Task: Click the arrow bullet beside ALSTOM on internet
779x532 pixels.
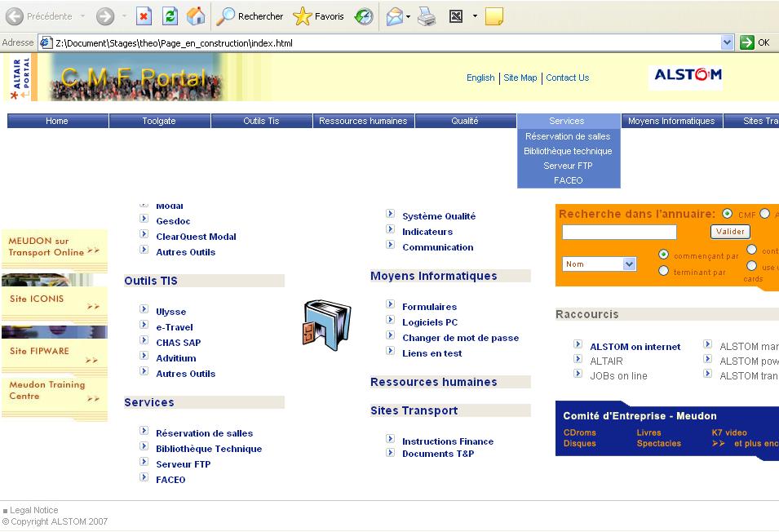Action: click(x=578, y=344)
